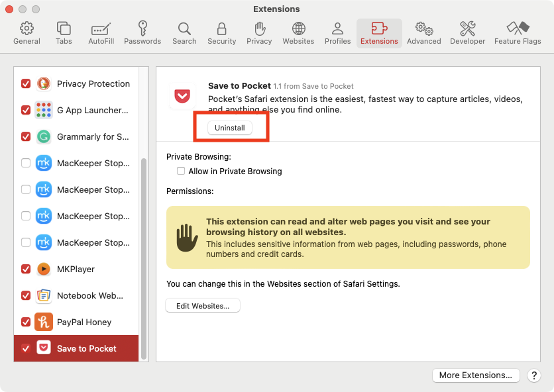Disable the MKPlayer extension checkbox
554x392 pixels.
pyautogui.click(x=26, y=269)
